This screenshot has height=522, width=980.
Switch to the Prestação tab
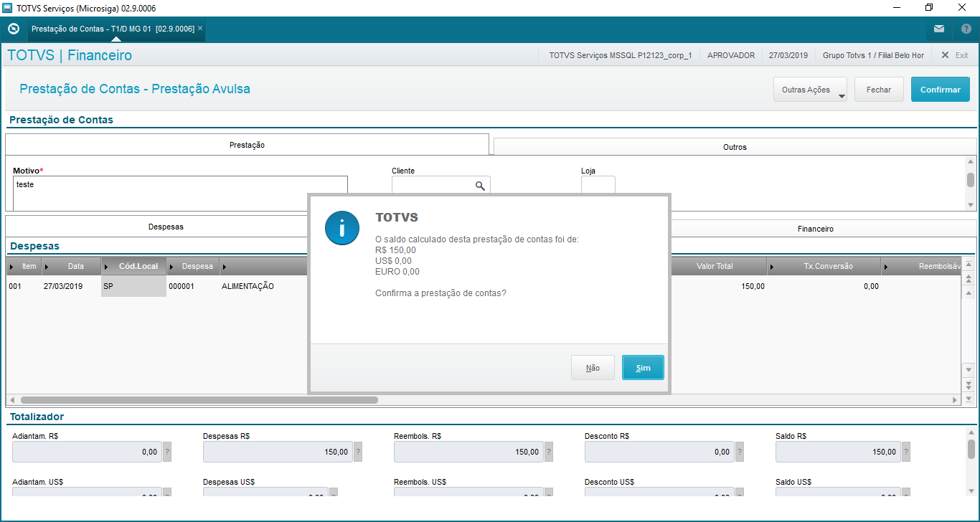point(247,145)
